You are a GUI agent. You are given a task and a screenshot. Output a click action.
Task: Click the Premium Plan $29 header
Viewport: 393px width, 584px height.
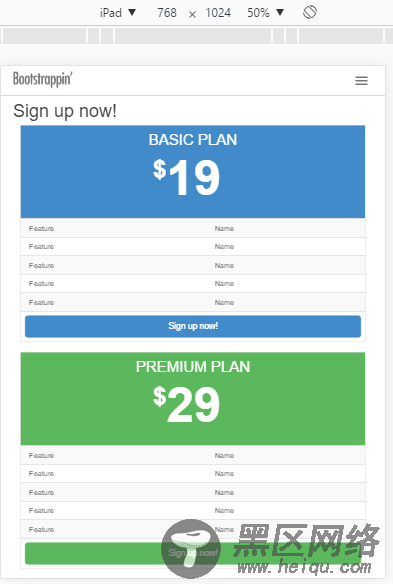(x=193, y=399)
